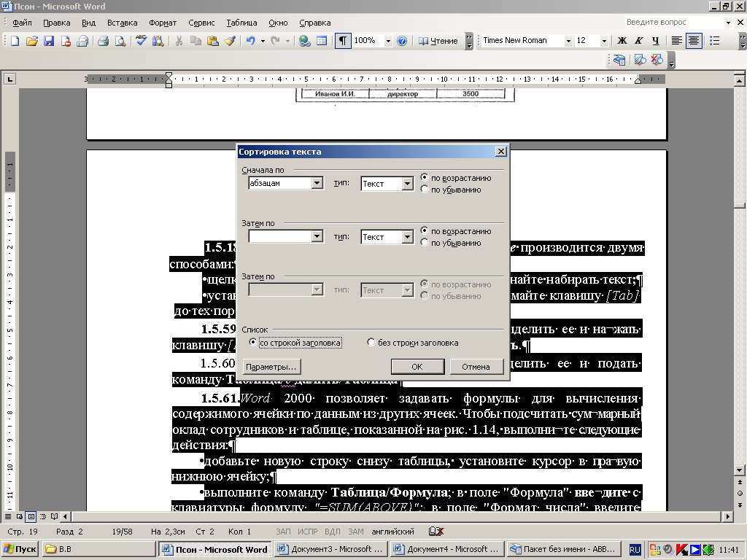This screenshot has width=747, height=560.
Task: Open the Times New Roman font dropdown
Action: pos(568,41)
